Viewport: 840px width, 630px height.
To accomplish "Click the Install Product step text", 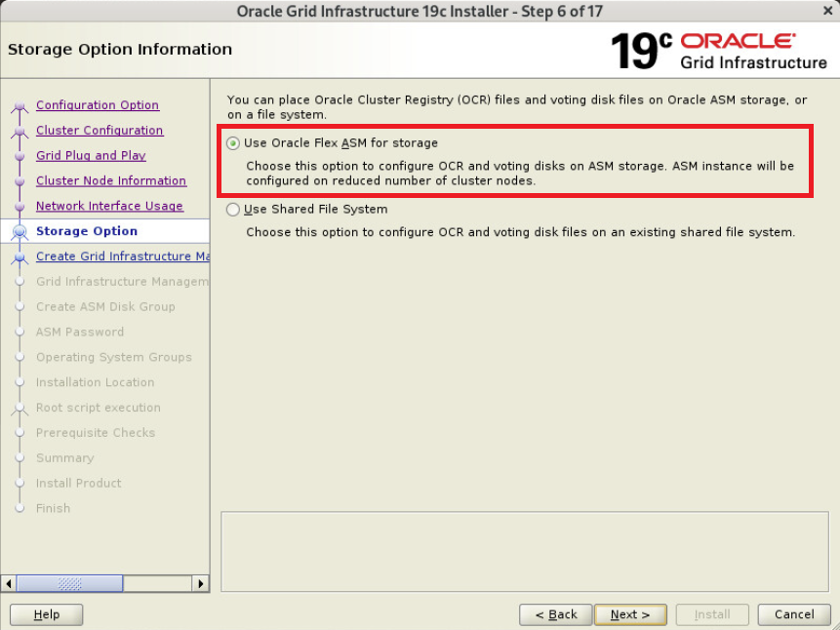I will point(78,483).
